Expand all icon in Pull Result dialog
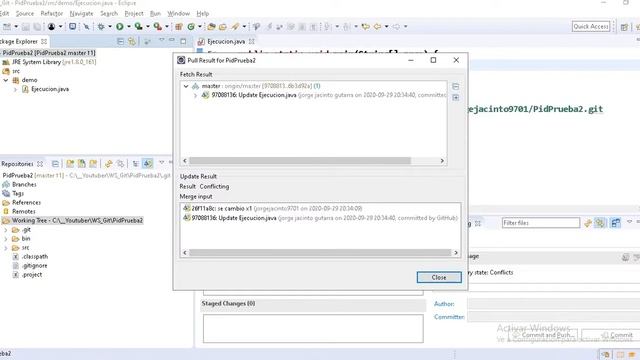 tap(456, 98)
